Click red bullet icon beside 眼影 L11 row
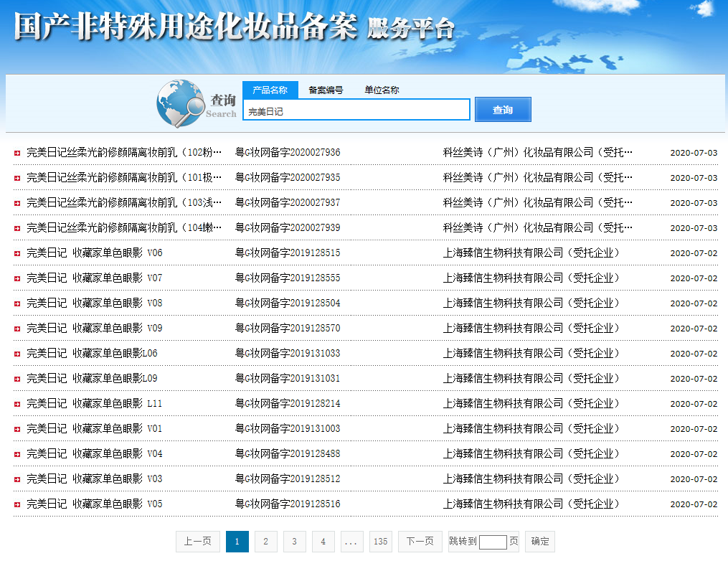This screenshot has height=561, width=728. [17, 404]
